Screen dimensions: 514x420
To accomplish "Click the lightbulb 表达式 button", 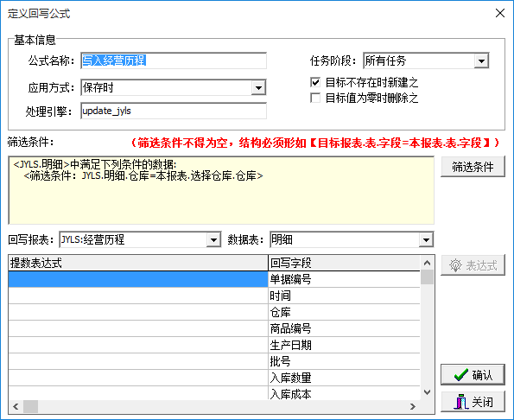I will [x=473, y=265].
